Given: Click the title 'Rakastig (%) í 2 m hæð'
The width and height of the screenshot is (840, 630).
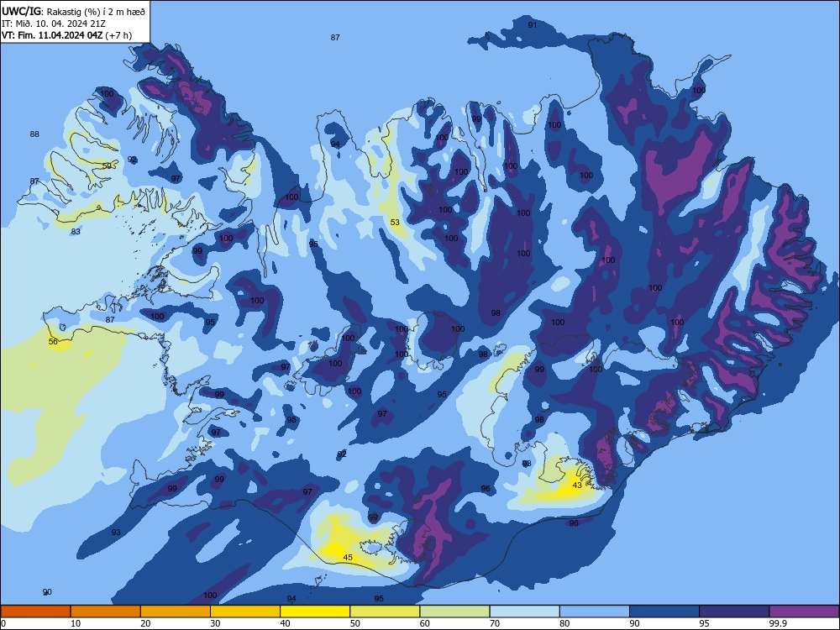Looking at the screenshot, I should point(96,11).
